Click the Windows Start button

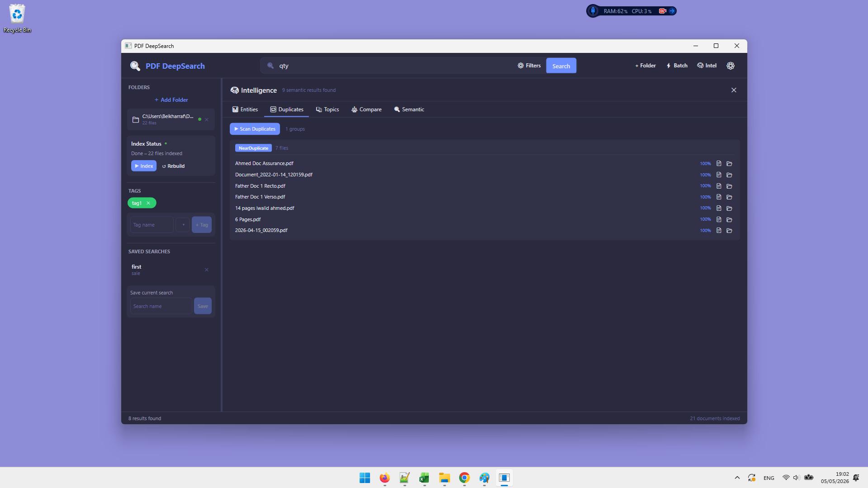(365, 478)
